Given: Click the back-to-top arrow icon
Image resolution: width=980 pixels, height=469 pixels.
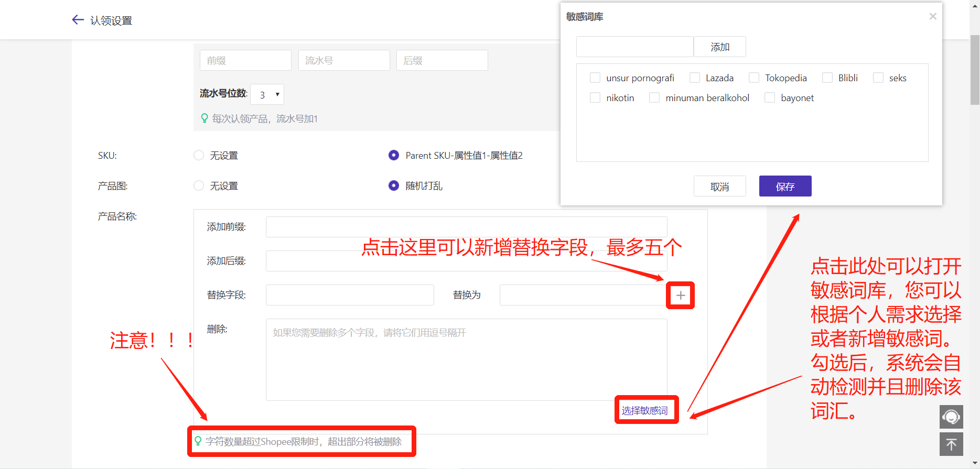Looking at the screenshot, I should [951, 444].
